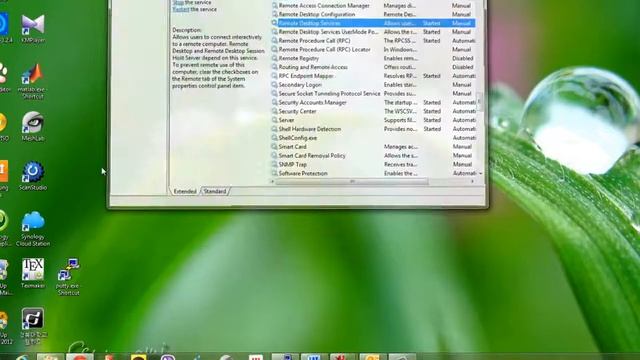Click gear icon beside Shell Hardware Detection
The height and width of the screenshot is (360, 640).
[275, 129]
